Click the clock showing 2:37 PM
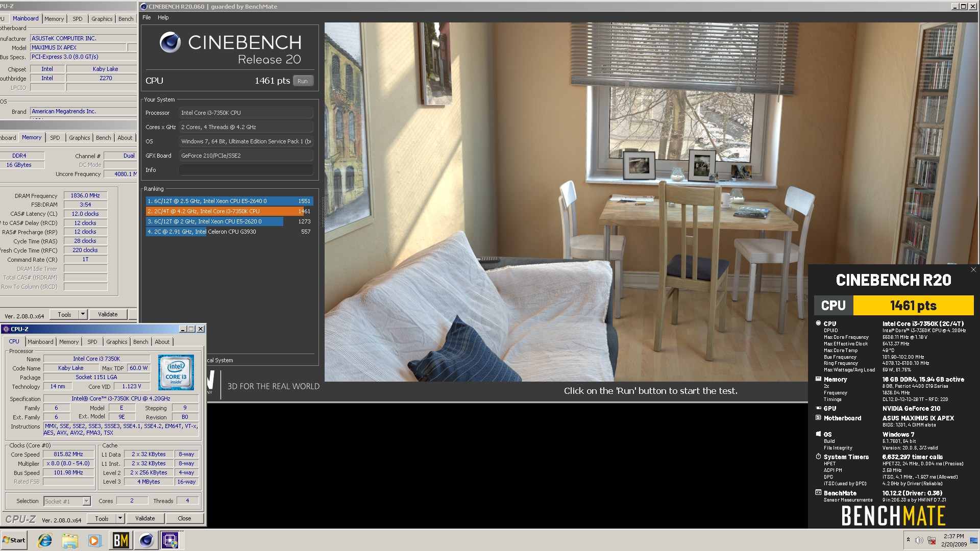The width and height of the screenshot is (980, 551). point(953,536)
